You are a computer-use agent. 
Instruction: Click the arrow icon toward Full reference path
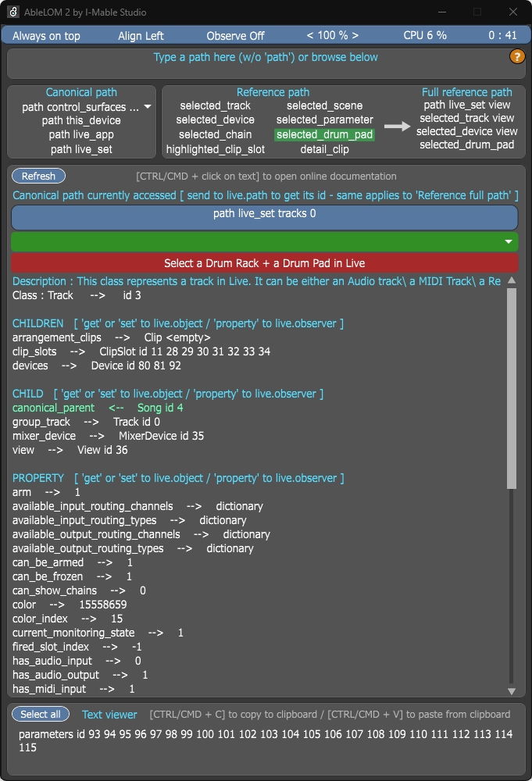tap(398, 127)
